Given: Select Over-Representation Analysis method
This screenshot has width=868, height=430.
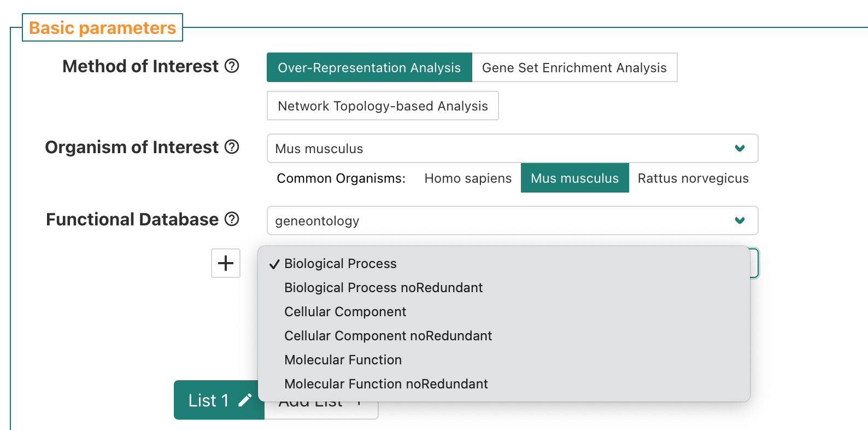Looking at the screenshot, I should [x=369, y=67].
